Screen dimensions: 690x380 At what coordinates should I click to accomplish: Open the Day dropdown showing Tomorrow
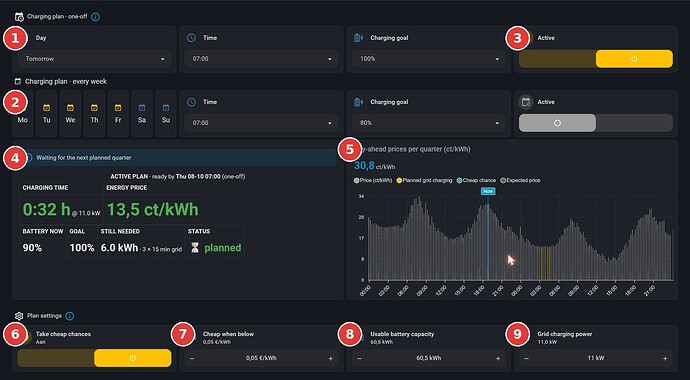pos(94,59)
